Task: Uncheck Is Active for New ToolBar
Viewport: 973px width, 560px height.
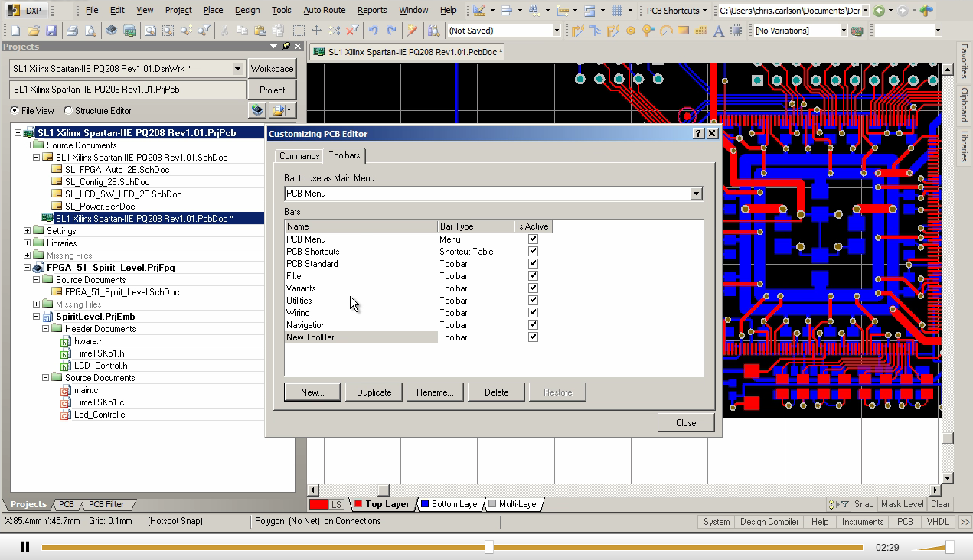Action: click(534, 337)
